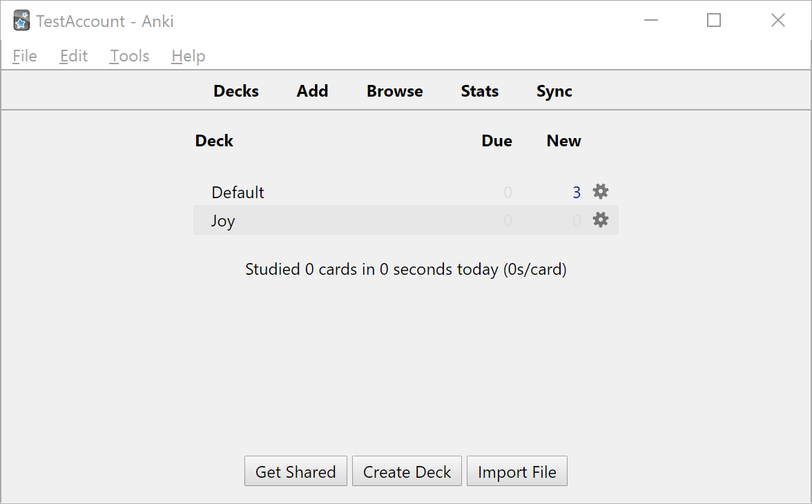Image resolution: width=812 pixels, height=504 pixels.
Task: Click the new card count for Default
Action: tap(577, 192)
